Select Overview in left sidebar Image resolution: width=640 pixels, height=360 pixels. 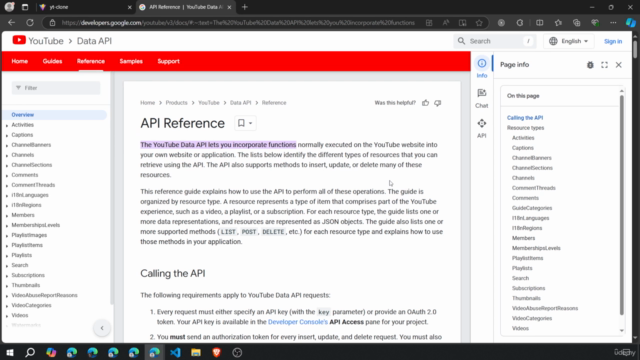pos(55,115)
